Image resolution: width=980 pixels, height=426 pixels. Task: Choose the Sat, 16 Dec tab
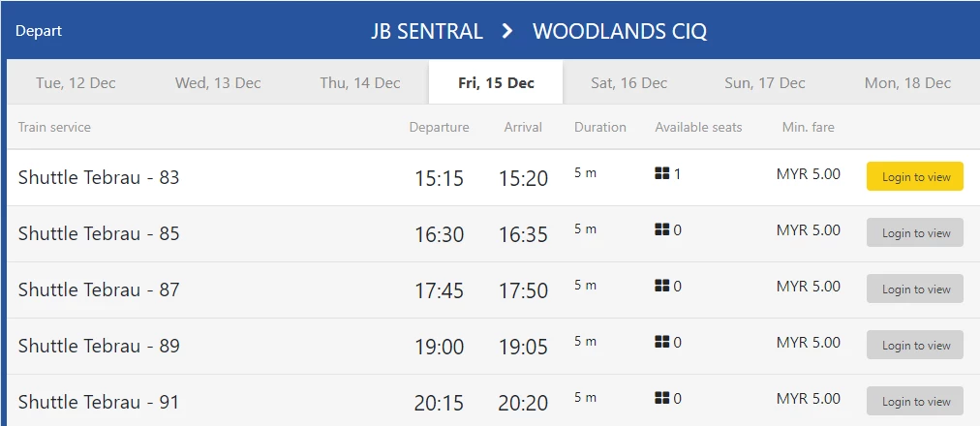coord(629,82)
